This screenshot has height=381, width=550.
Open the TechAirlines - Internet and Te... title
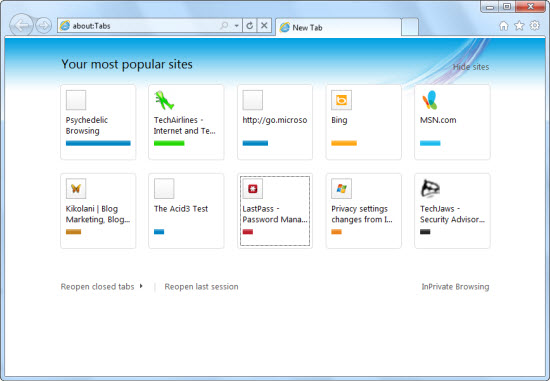(185, 125)
